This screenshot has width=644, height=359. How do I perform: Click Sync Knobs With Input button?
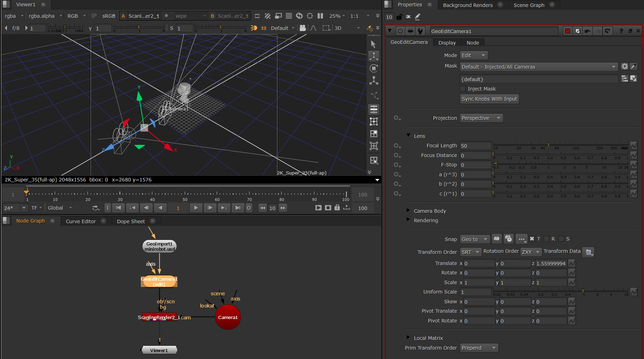click(x=489, y=99)
